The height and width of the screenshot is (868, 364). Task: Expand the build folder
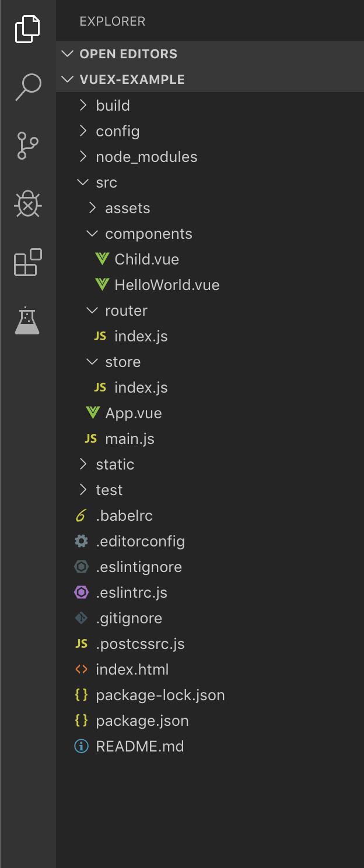tap(113, 105)
